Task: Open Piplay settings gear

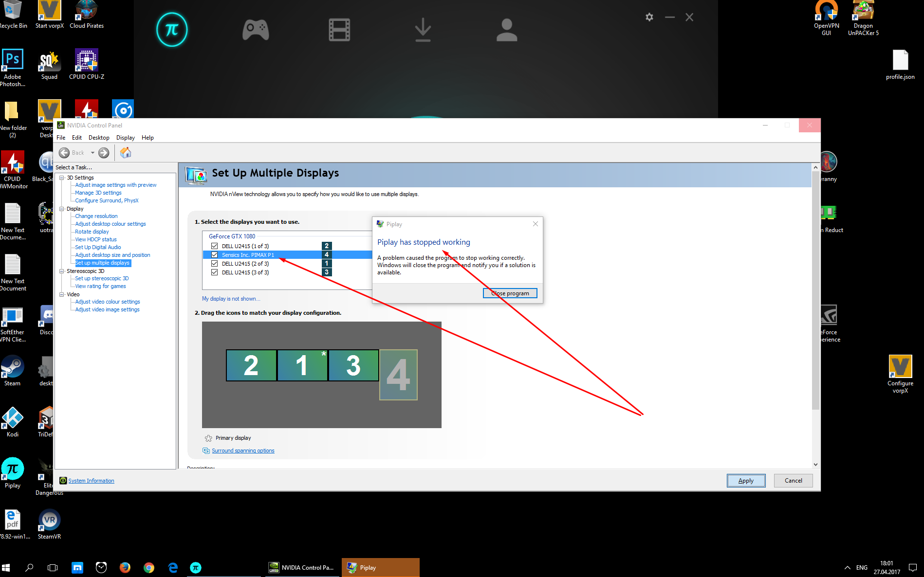Action: coord(649,17)
